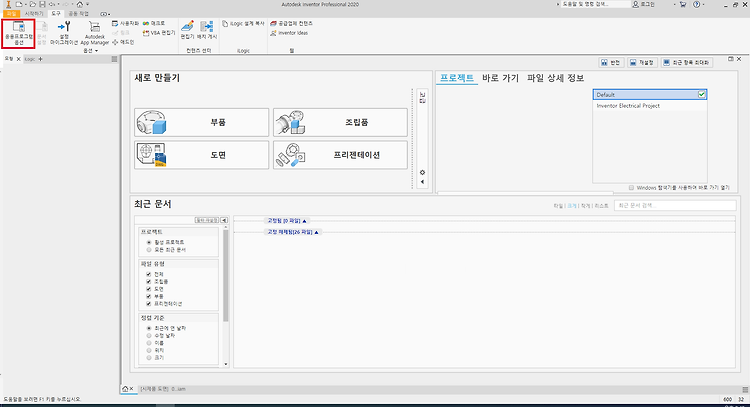Click the 설정 마이그레이션 wrench icon
750x407 pixels.
(x=64, y=26)
